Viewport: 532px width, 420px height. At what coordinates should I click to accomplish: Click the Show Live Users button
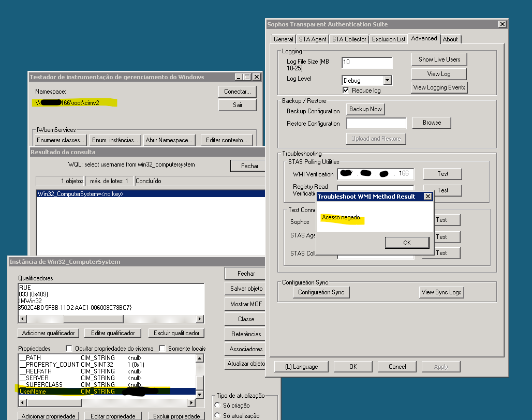point(439,59)
